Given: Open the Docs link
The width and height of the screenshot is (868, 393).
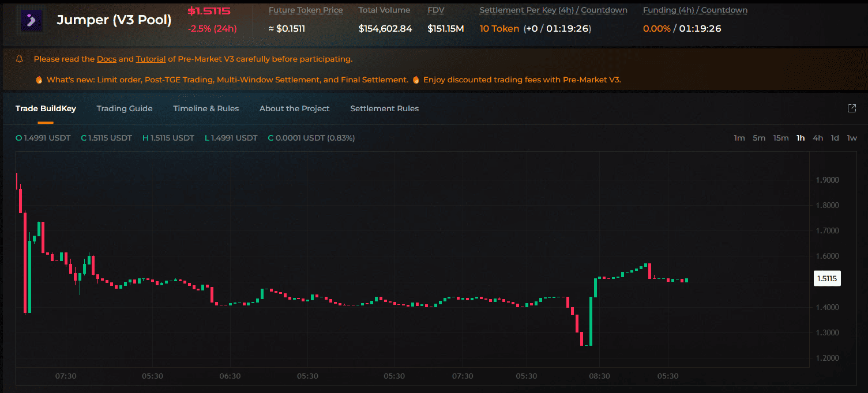Looking at the screenshot, I should (107, 59).
